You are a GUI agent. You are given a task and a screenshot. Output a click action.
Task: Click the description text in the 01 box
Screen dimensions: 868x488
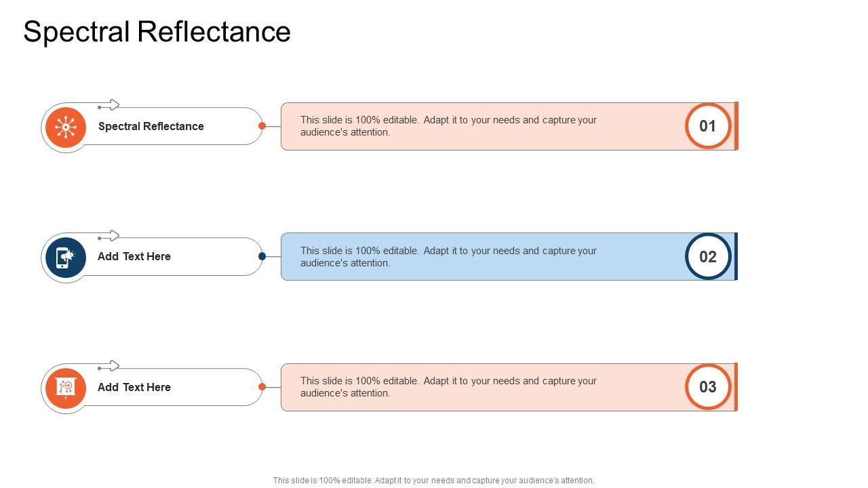point(448,126)
